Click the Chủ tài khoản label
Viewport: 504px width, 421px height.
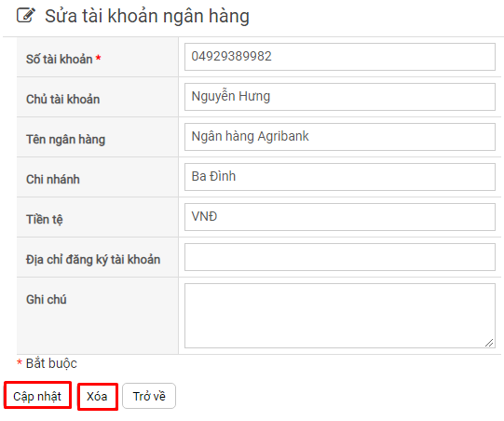(63, 99)
